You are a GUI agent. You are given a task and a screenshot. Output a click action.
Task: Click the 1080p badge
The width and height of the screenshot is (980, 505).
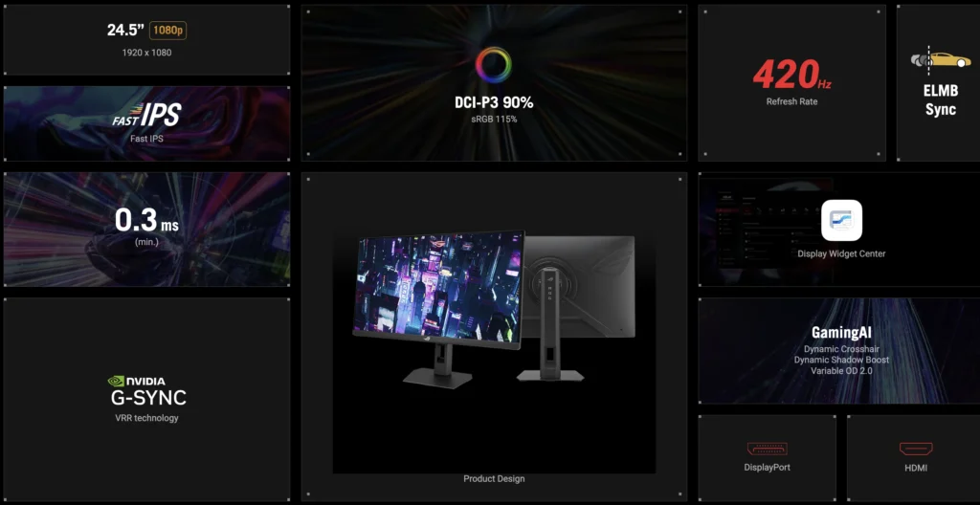[x=167, y=30]
